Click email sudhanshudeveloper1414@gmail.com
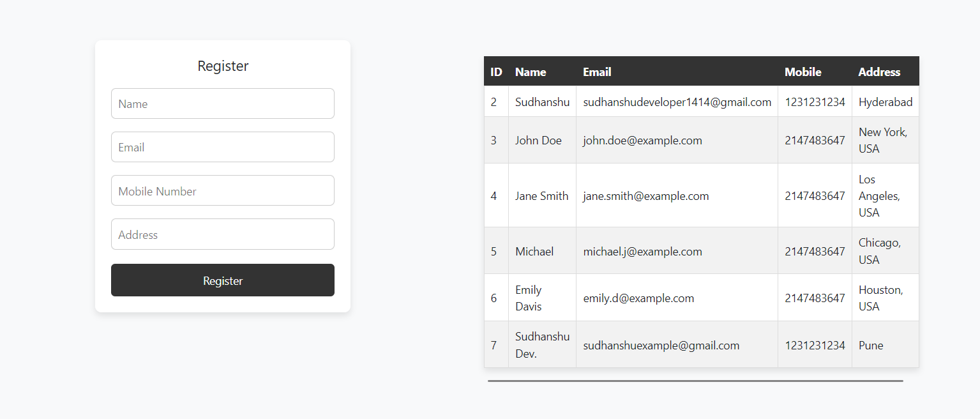Screen dimensions: 980x419 pyautogui.click(x=677, y=102)
